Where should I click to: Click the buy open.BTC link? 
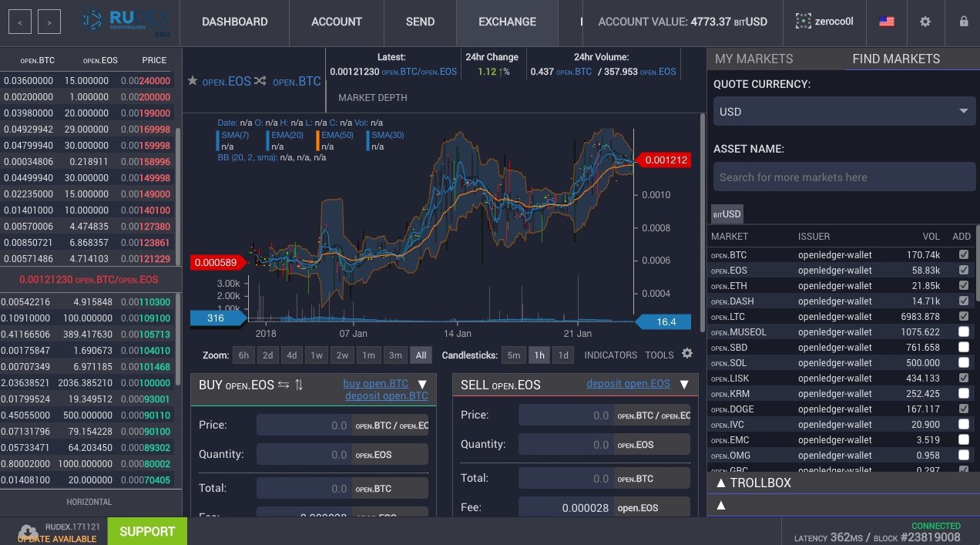point(376,383)
